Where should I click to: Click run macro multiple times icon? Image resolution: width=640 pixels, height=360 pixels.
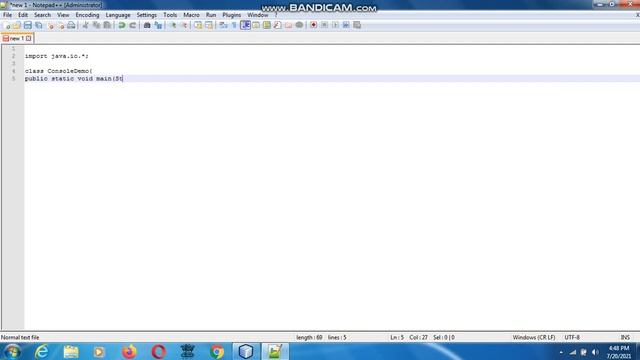pos(346,25)
